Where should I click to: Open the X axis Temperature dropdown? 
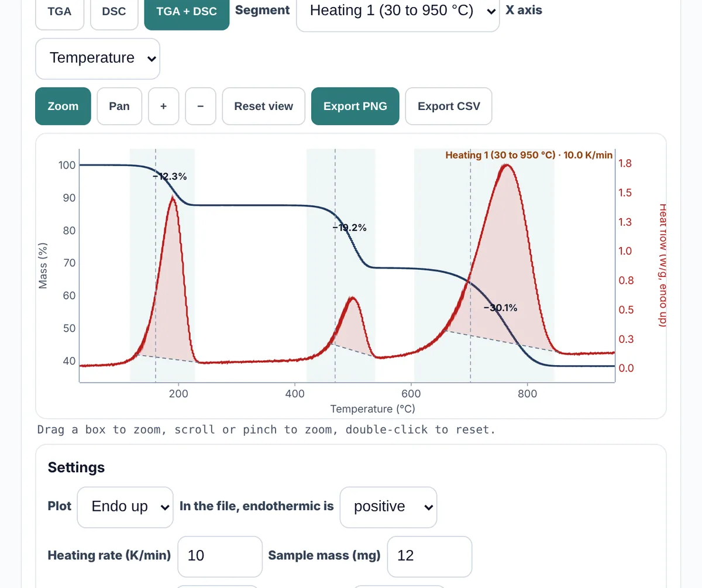click(x=98, y=59)
